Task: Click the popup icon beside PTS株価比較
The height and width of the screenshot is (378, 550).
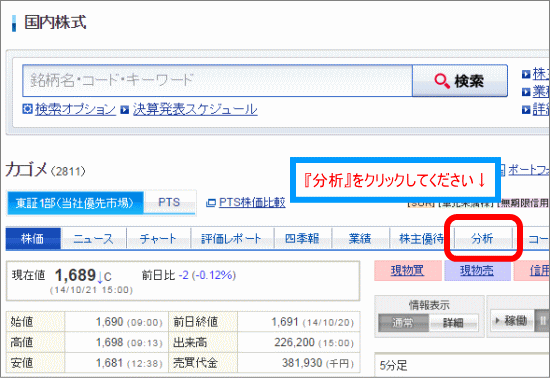Action: click(x=210, y=203)
